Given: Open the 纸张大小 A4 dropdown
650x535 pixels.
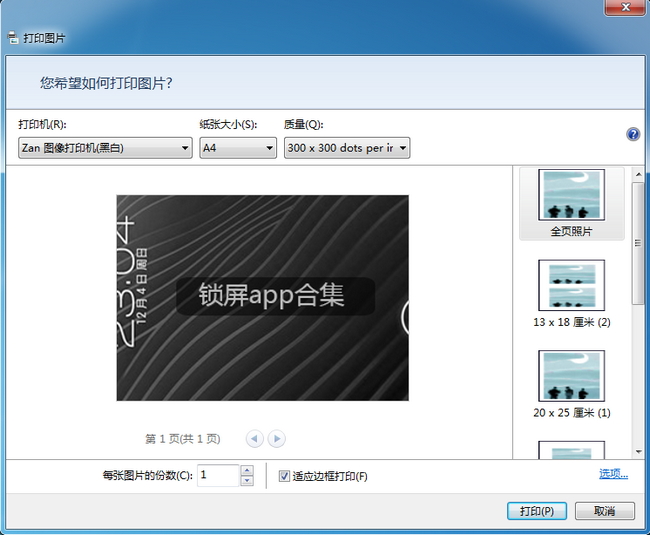Looking at the screenshot, I should coord(238,148).
